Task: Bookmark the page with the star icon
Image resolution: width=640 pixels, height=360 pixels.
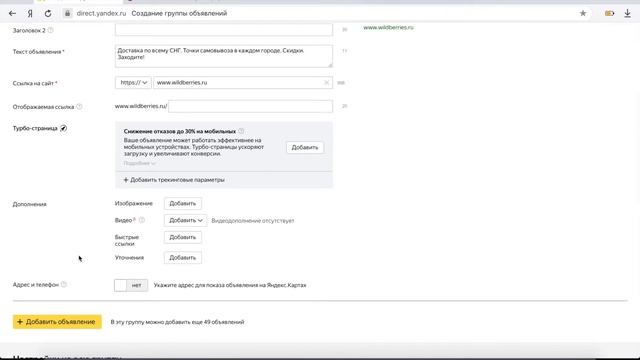Action: (583, 13)
